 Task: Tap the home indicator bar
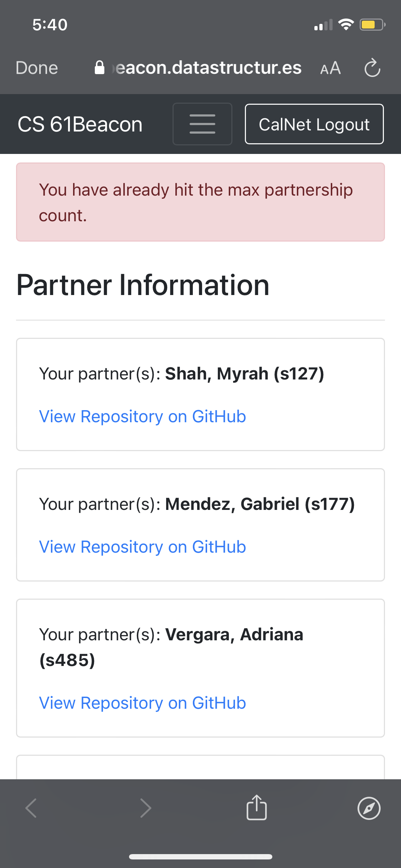click(x=200, y=857)
